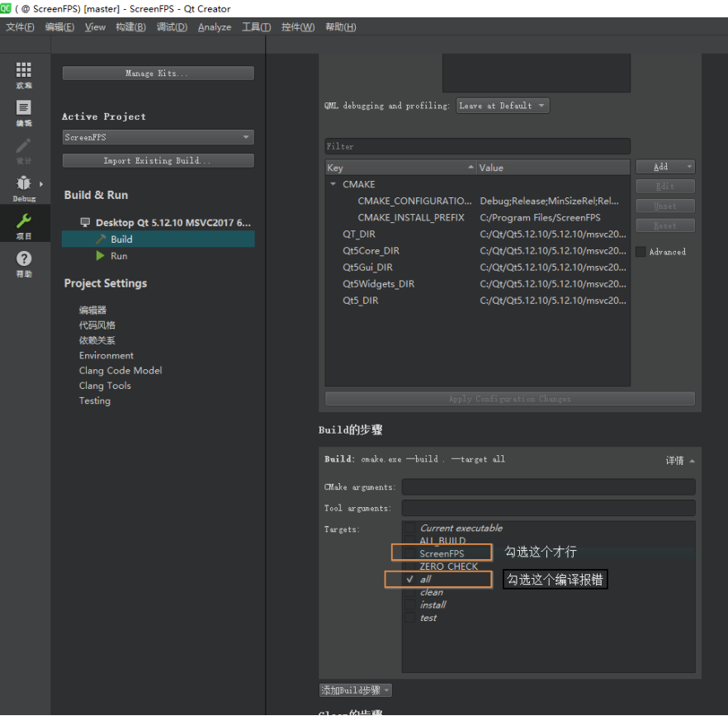Click the Import Existing Build button
Screen dimensions: 728x716
157,159
